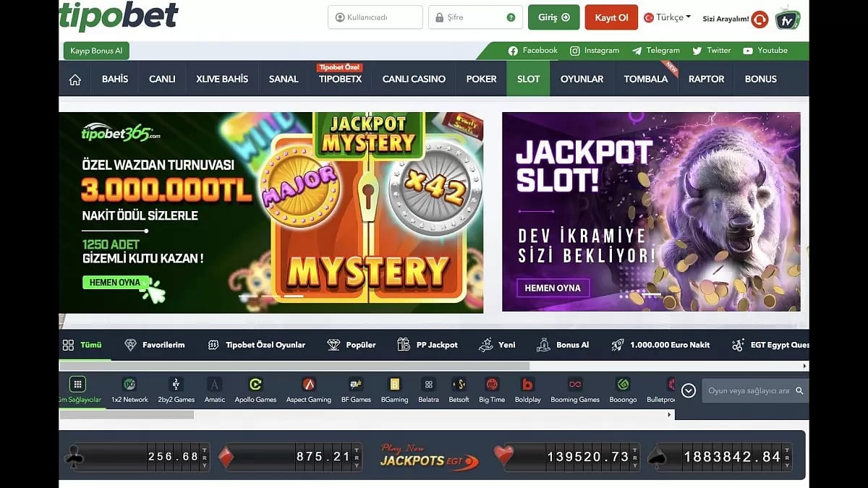Click HEMEN OYNA on the Jackpot Slot banner
868x488 pixels.
[553, 288]
